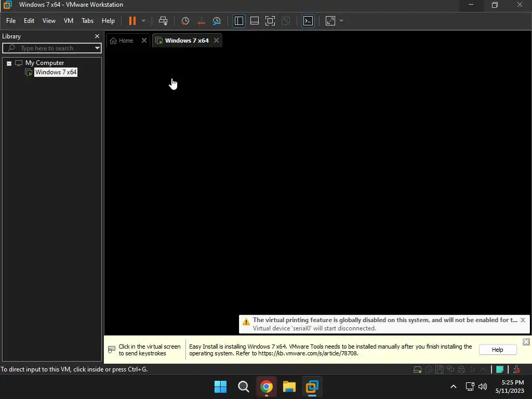Open the Windows Start menu
The image size is (532, 399).
coord(220,387)
